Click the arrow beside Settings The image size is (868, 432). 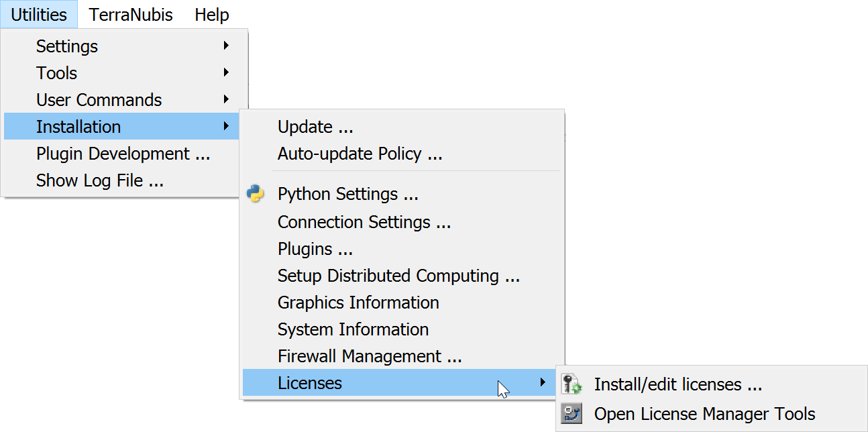[227, 46]
